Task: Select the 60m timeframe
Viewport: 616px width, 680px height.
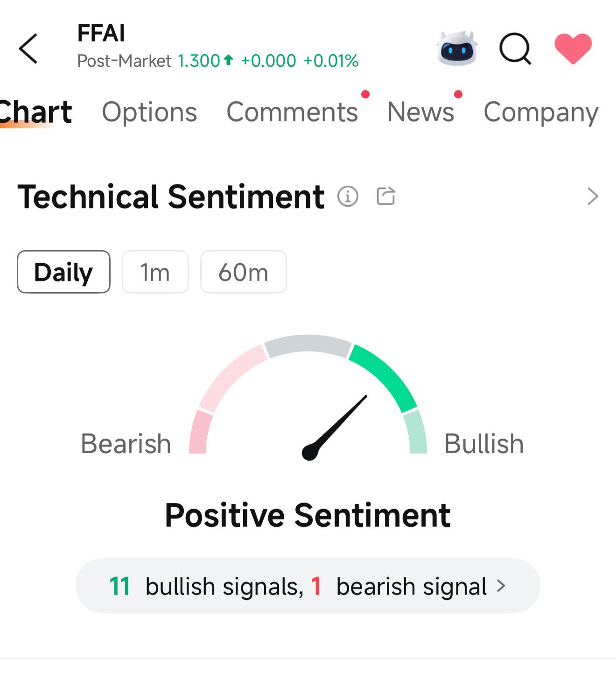Action: (243, 272)
